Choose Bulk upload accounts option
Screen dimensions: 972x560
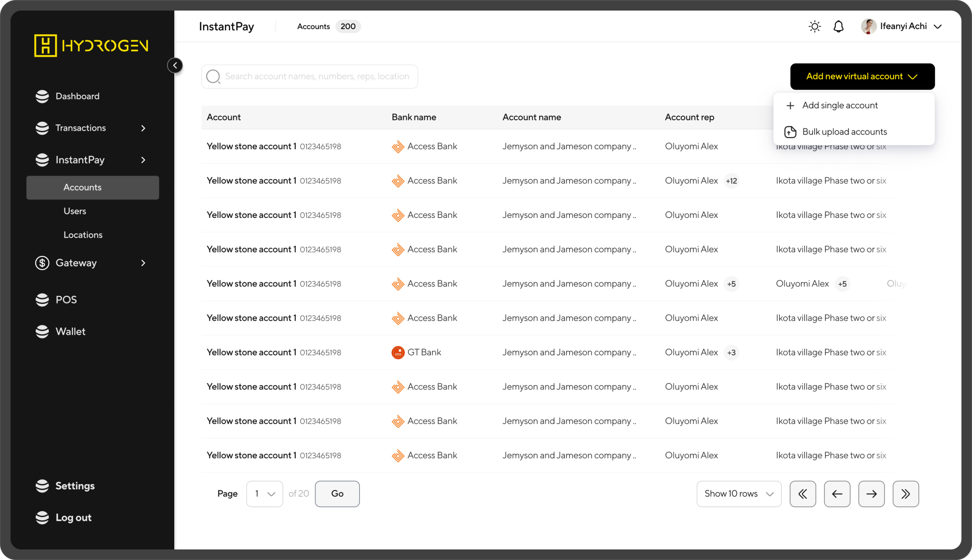click(x=844, y=132)
